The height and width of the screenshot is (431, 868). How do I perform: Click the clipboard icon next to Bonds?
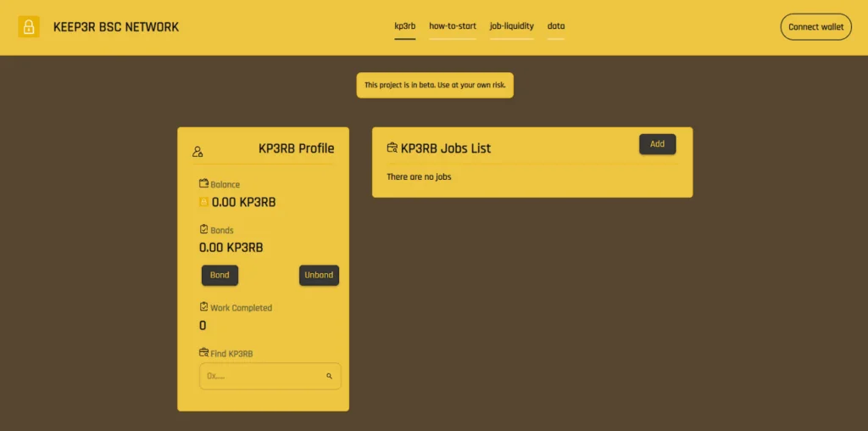(x=203, y=230)
